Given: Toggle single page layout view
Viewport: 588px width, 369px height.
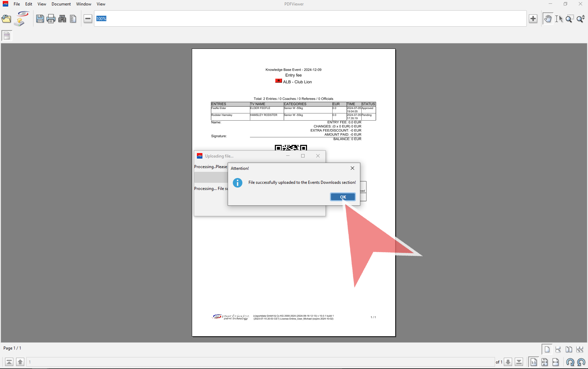Looking at the screenshot, I should [547, 349].
